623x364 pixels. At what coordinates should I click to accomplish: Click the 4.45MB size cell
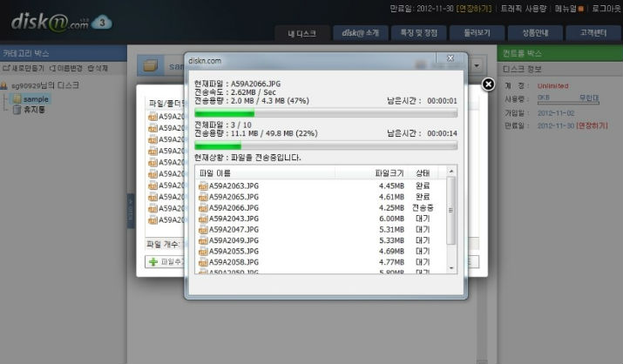tap(391, 185)
